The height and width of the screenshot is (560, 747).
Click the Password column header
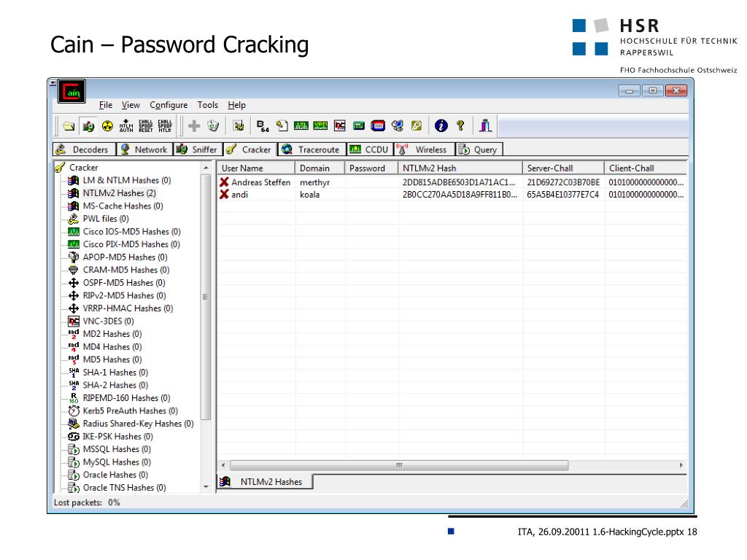(371, 168)
